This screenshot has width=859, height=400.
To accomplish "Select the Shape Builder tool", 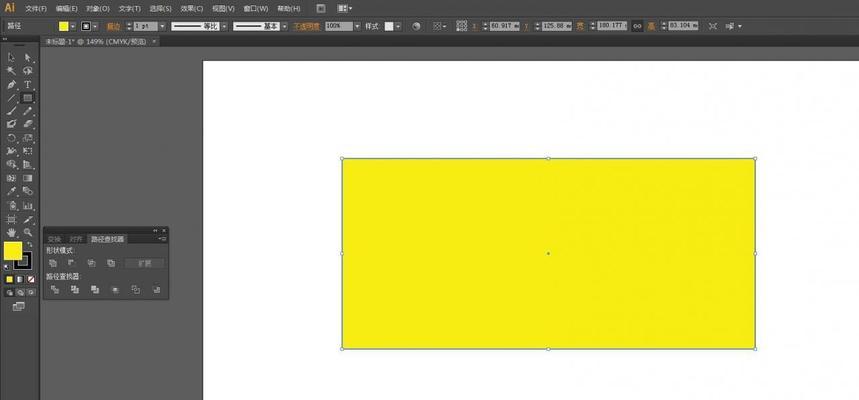I will point(11,164).
